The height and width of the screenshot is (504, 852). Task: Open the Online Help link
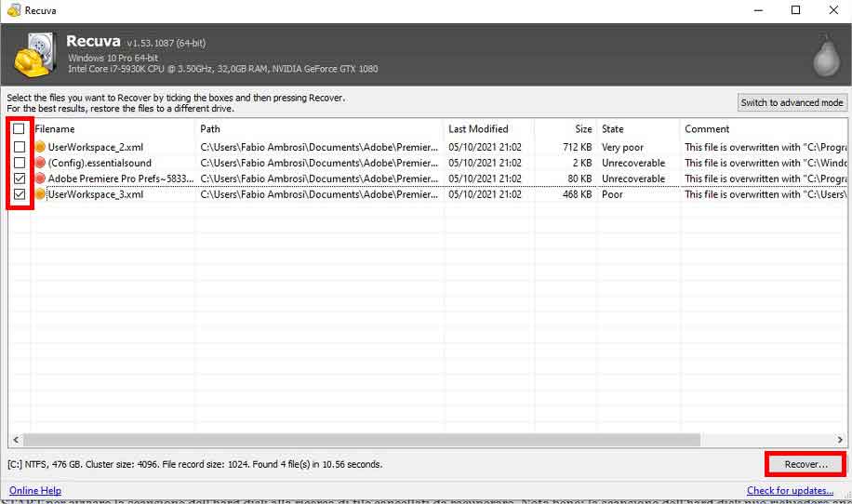(35, 491)
